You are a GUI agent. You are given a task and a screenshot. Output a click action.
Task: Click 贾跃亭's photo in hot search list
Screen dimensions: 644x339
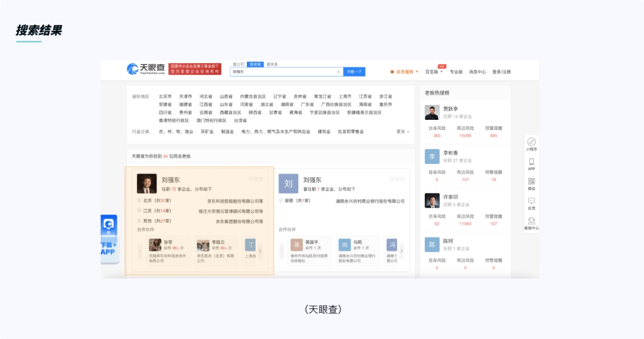pyautogui.click(x=432, y=112)
